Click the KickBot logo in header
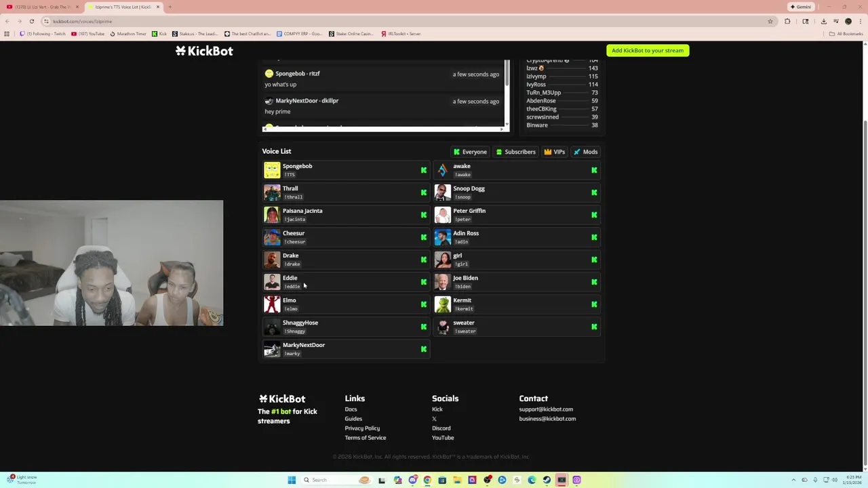868x488 pixels. 204,51
